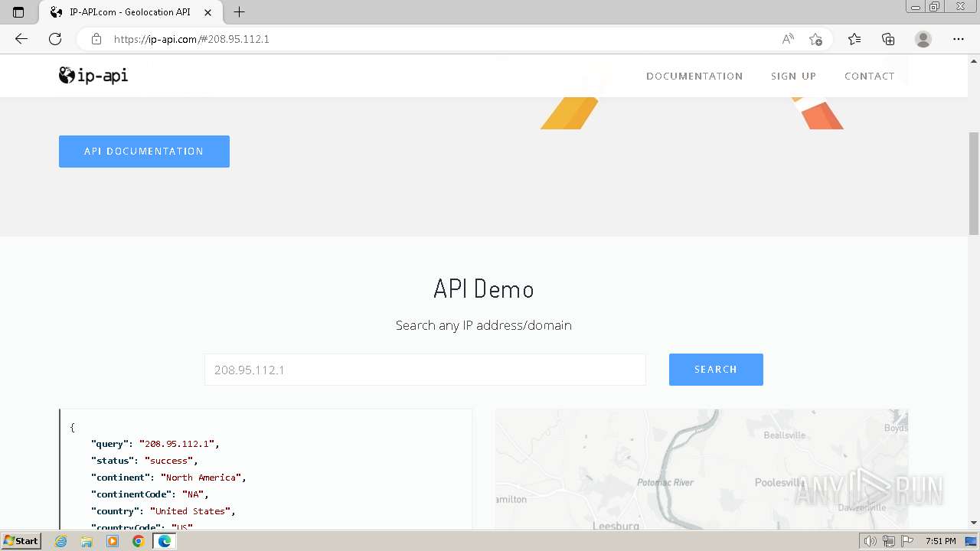Click the Action Center flag icon
Image resolution: width=980 pixels, height=551 pixels.
(906, 541)
